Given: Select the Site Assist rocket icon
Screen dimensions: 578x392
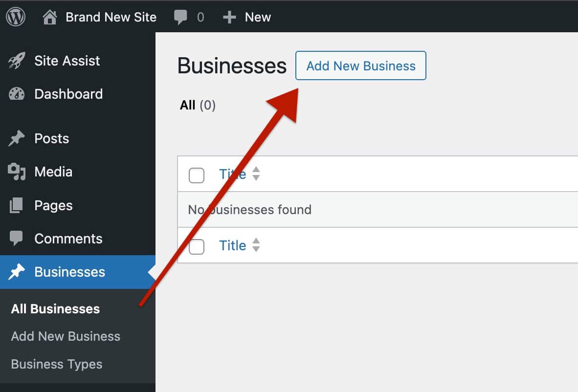Looking at the screenshot, I should coord(16,60).
